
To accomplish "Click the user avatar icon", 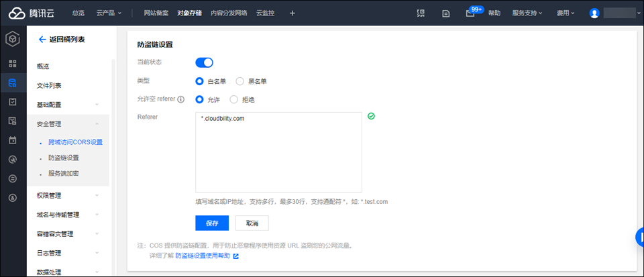I will (594, 13).
